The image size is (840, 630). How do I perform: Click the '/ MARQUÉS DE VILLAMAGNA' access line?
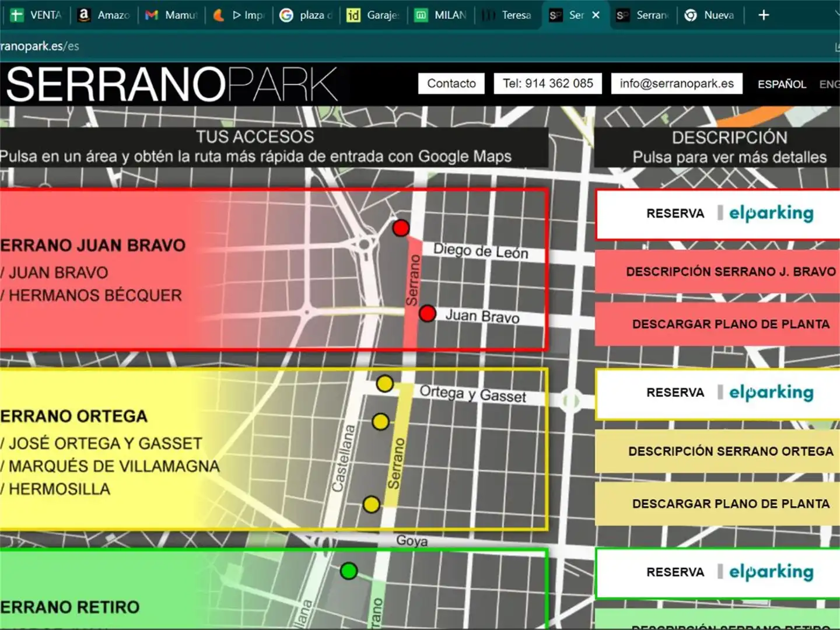coord(110,466)
